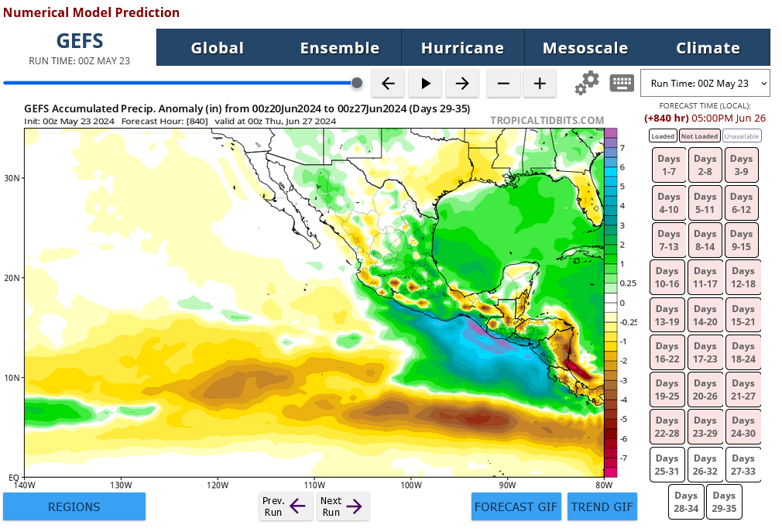Select forecast Days 4-10
The height and width of the screenshot is (532, 782).
[x=669, y=203]
